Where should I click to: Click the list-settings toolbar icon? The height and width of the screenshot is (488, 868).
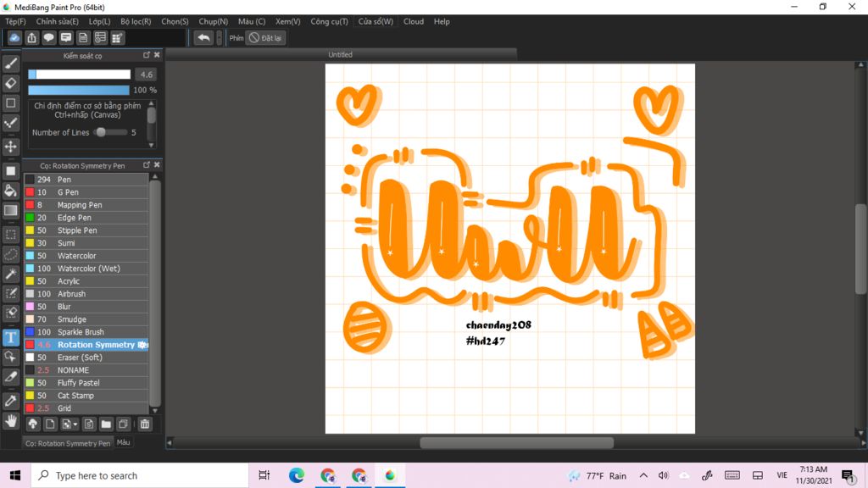click(x=100, y=37)
